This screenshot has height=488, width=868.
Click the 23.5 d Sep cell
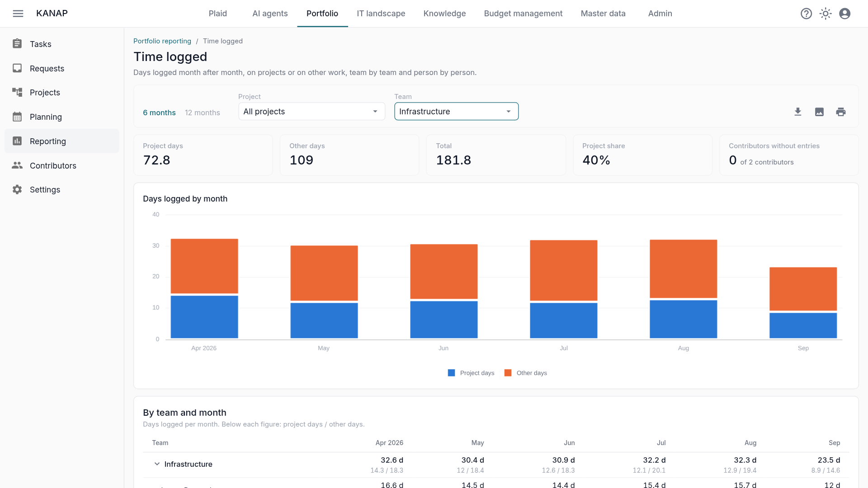click(x=829, y=460)
